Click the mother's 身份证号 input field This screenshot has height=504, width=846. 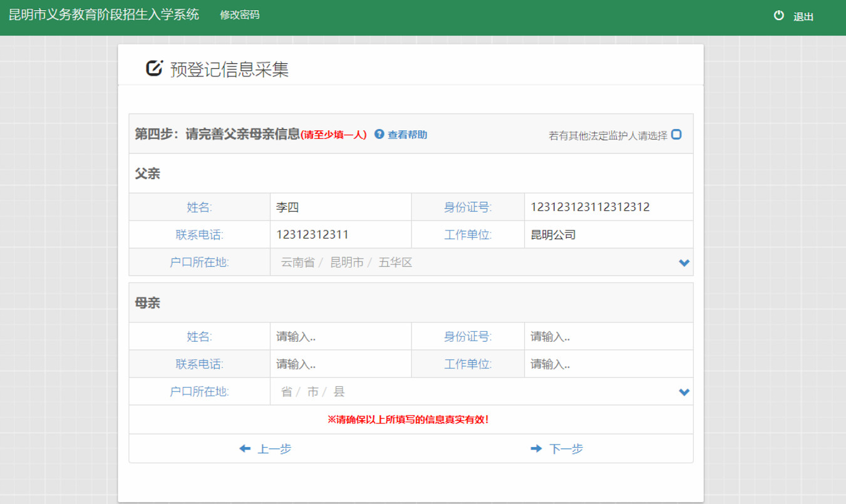(609, 336)
